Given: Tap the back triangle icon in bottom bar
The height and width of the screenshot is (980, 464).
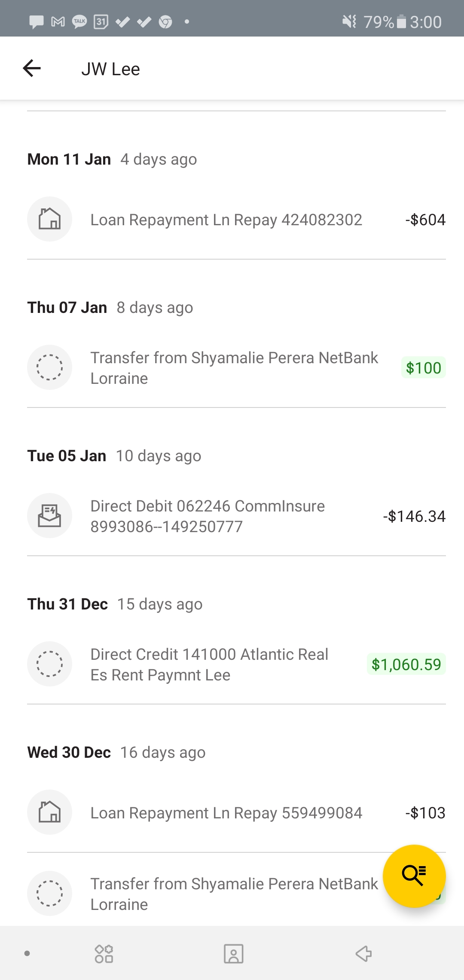Looking at the screenshot, I should (x=363, y=953).
